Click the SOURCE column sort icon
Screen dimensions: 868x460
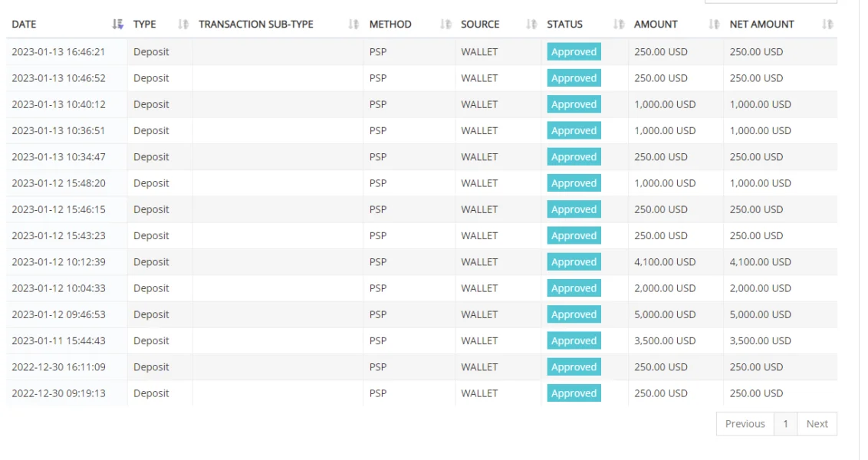(x=531, y=25)
